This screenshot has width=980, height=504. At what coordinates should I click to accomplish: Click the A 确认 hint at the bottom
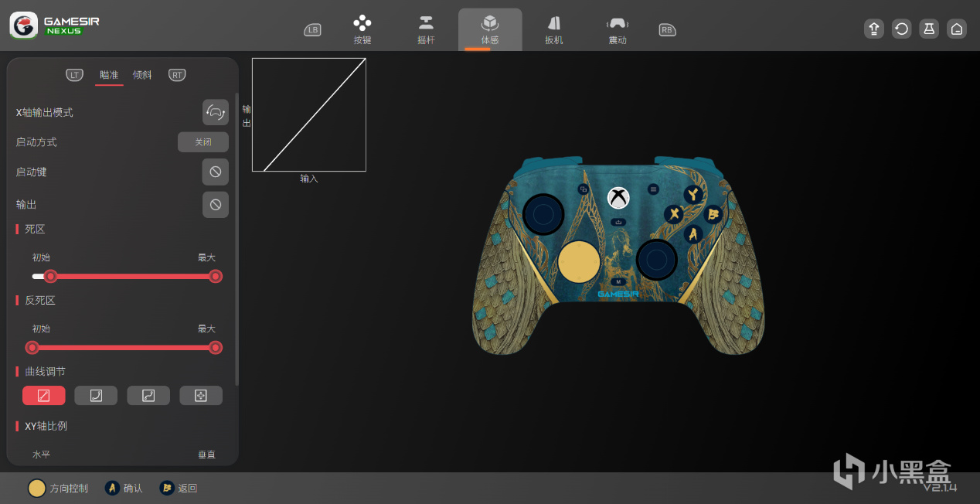pyautogui.click(x=124, y=489)
